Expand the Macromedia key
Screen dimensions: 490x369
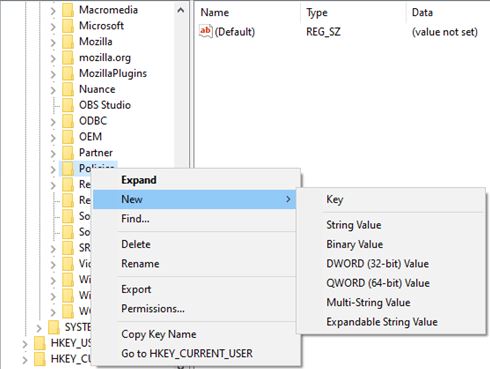point(53,11)
